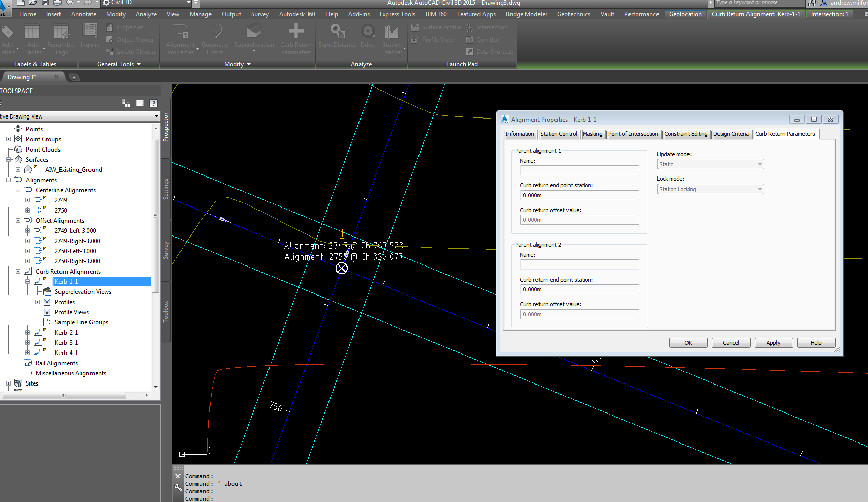The width and height of the screenshot is (868, 502).
Task: Launch the Geometry Editor
Action: [215, 39]
